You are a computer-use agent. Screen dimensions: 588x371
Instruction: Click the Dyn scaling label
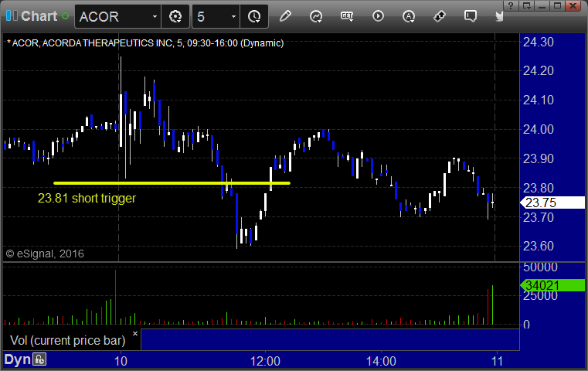(17, 359)
